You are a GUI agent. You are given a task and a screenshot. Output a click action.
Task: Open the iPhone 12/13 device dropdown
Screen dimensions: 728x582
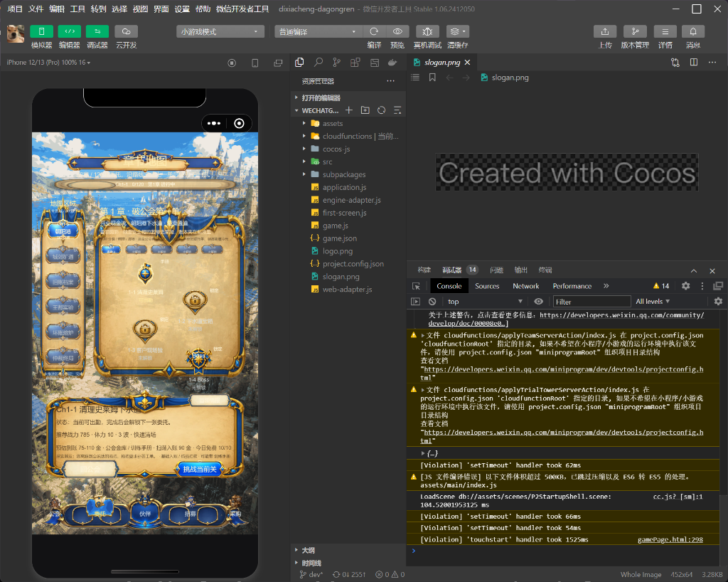48,62
